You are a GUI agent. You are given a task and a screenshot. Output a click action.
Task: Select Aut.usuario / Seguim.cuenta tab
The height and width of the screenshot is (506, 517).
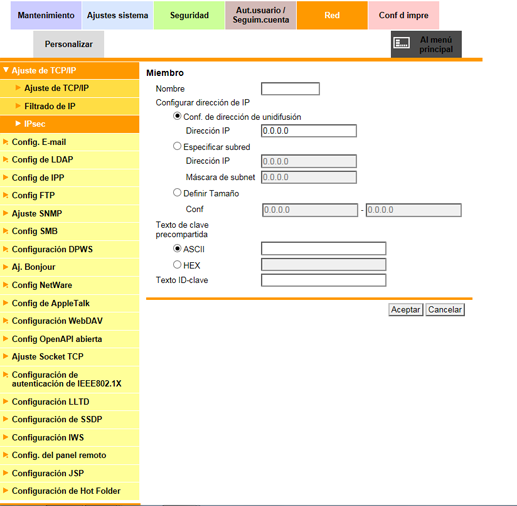261,15
